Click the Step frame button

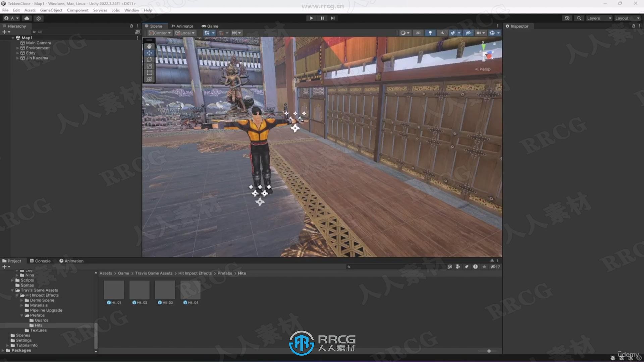pyautogui.click(x=332, y=18)
